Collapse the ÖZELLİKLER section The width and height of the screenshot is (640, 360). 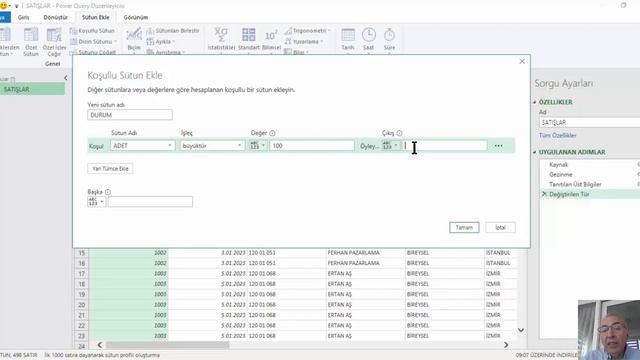535,102
